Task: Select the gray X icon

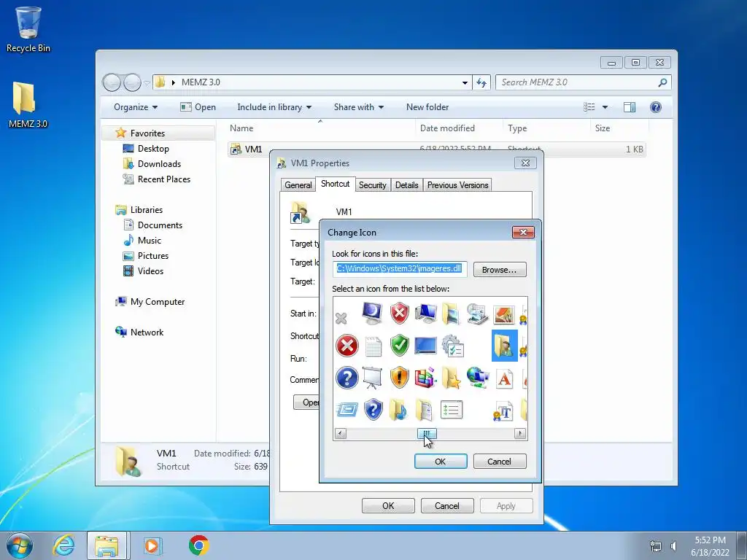Action: click(341, 318)
